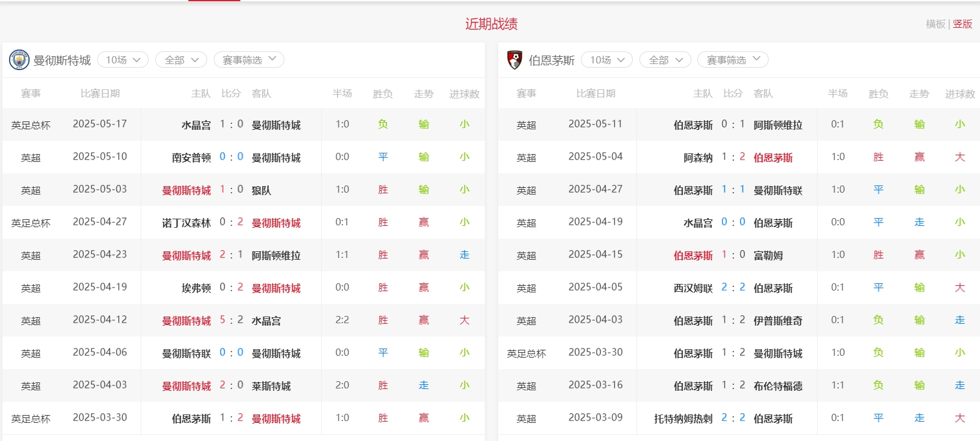The width and height of the screenshot is (980, 441).
Task: Click 诺丁汉森林 in the 2025-04-27 match
Action: 187,223
